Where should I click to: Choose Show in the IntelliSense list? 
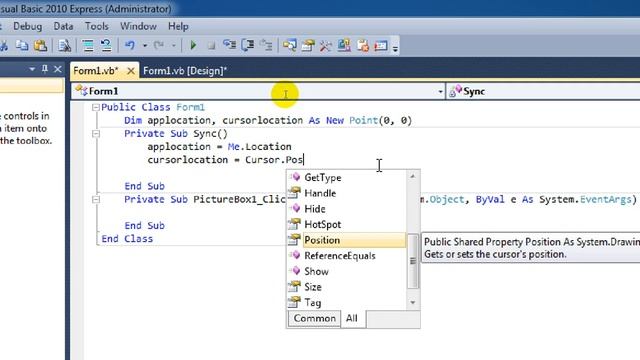(347, 271)
